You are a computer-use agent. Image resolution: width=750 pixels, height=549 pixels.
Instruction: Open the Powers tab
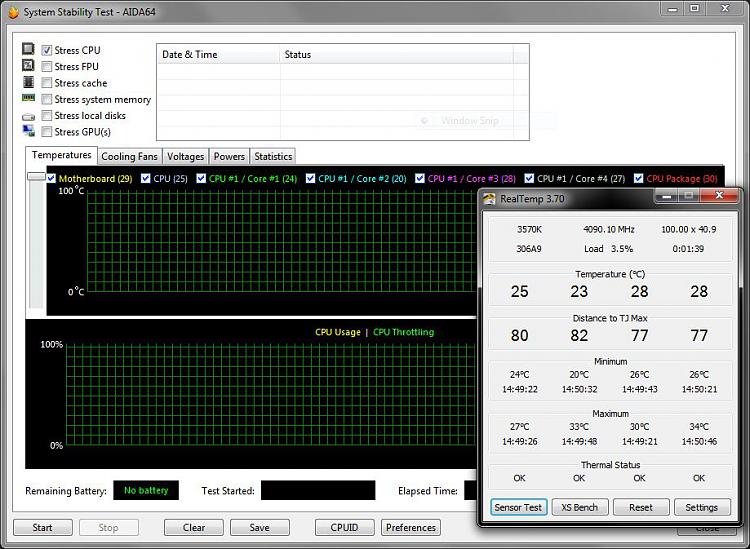[x=229, y=156]
